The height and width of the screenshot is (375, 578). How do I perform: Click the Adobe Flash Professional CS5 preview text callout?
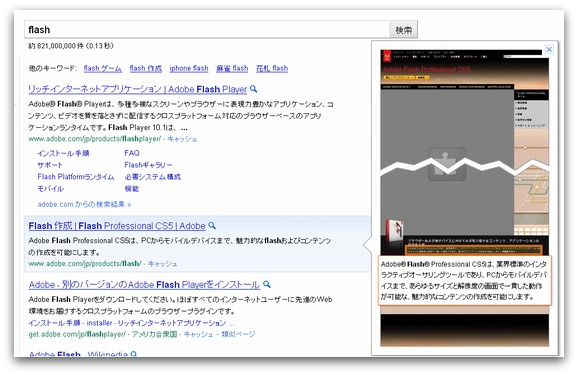coord(464,280)
